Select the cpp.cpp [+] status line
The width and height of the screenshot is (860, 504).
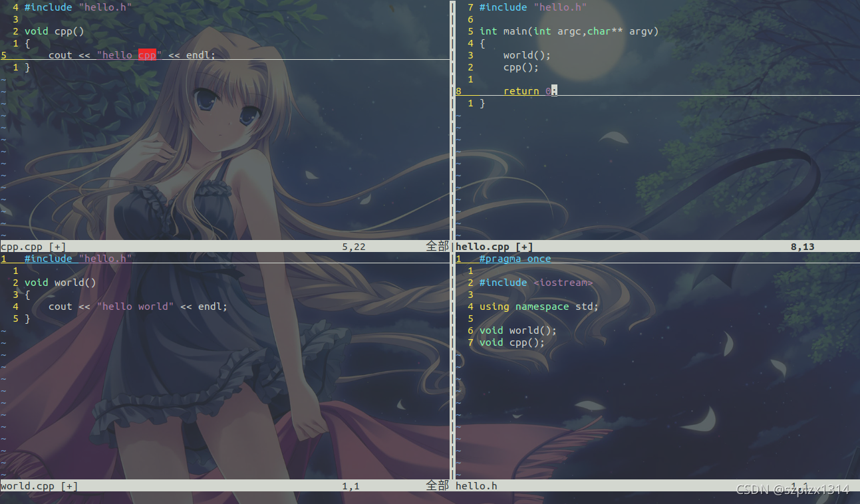tap(33, 246)
